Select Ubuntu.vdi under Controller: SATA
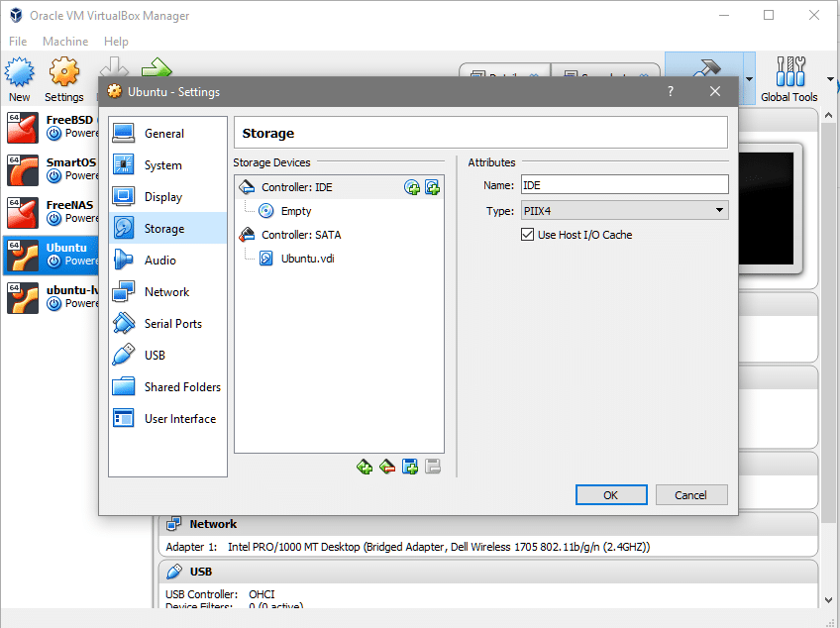Image resolution: width=840 pixels, height=628 pixels. tap(307, 259)
